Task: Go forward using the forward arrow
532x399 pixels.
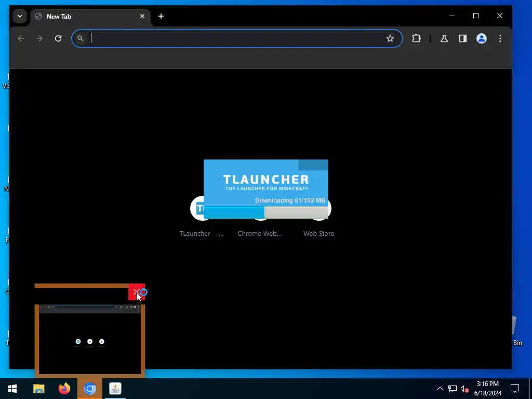Action: click(39, 38)
